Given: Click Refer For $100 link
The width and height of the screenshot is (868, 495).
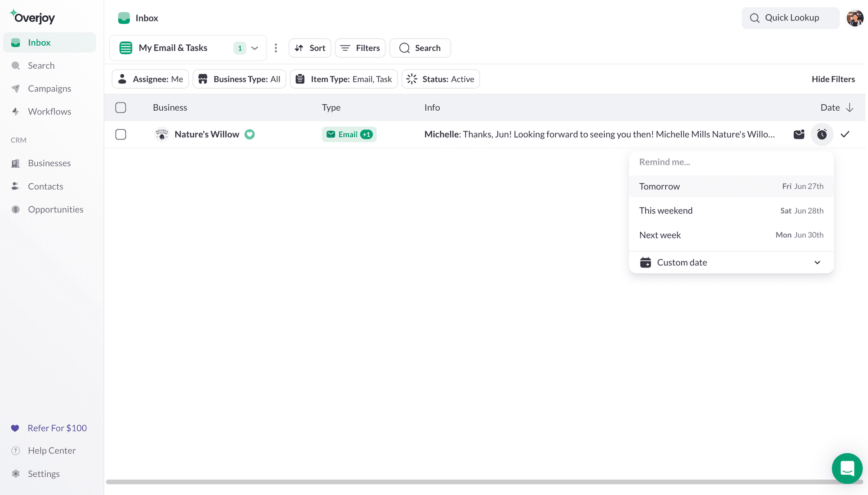Looking at the screenshot, I should click(x=57, y=428).
